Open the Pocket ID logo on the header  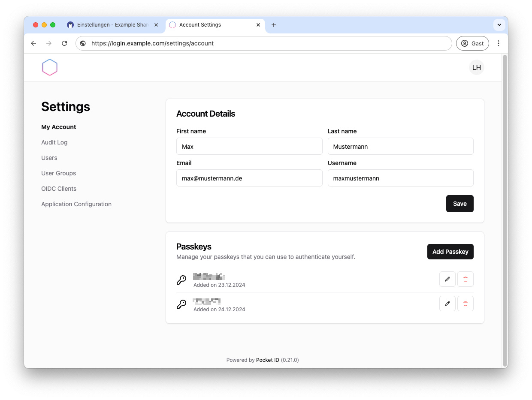50,67
